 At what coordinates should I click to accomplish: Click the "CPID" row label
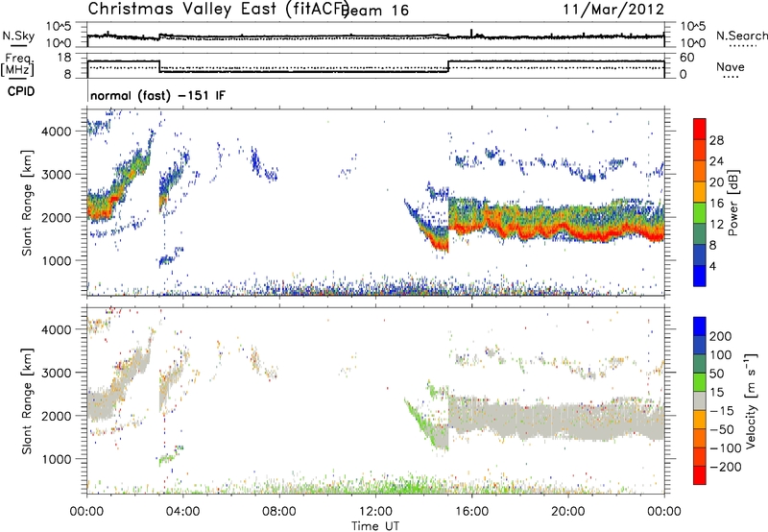tap(21, 91)
